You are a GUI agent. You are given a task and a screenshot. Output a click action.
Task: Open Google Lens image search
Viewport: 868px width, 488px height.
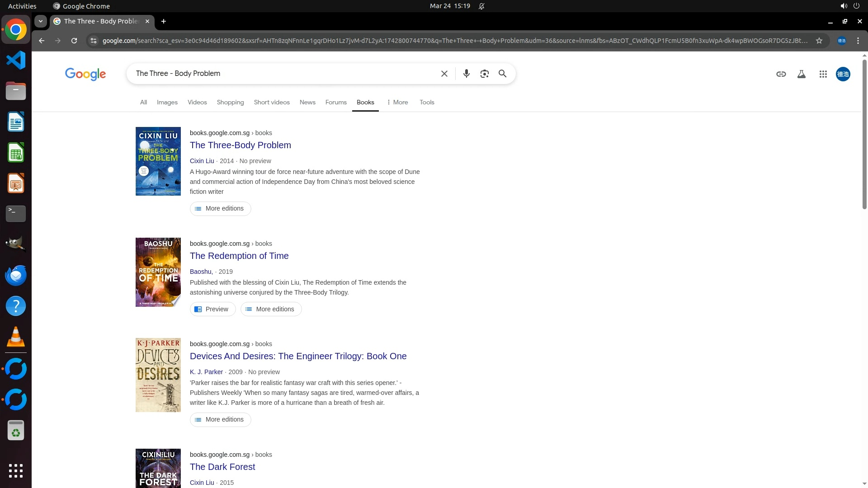[x=484, y=74]
